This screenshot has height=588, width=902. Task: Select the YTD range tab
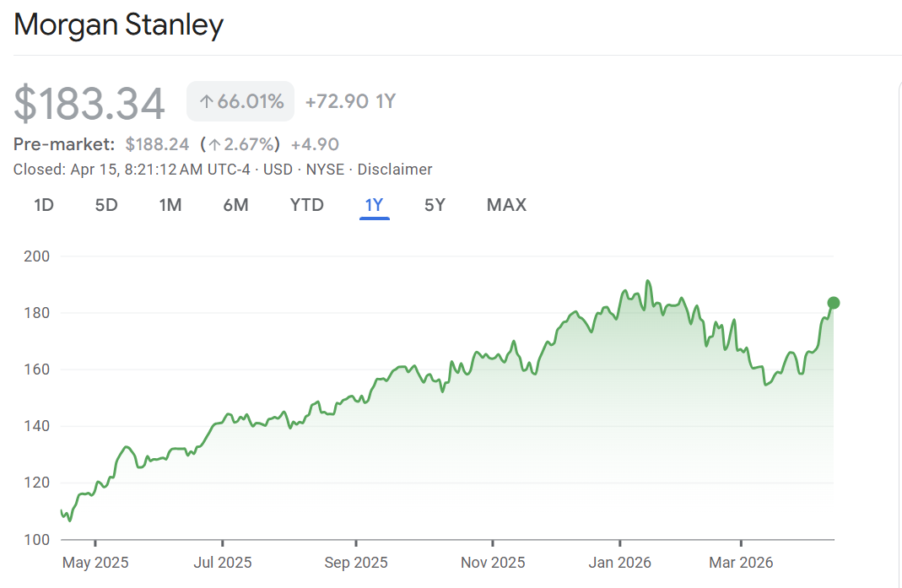[x=307, y=204]
